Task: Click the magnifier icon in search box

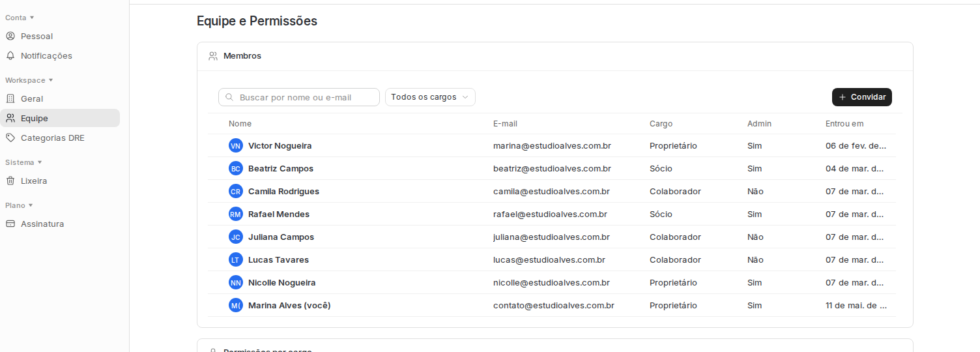Action: tap(229, 97)
